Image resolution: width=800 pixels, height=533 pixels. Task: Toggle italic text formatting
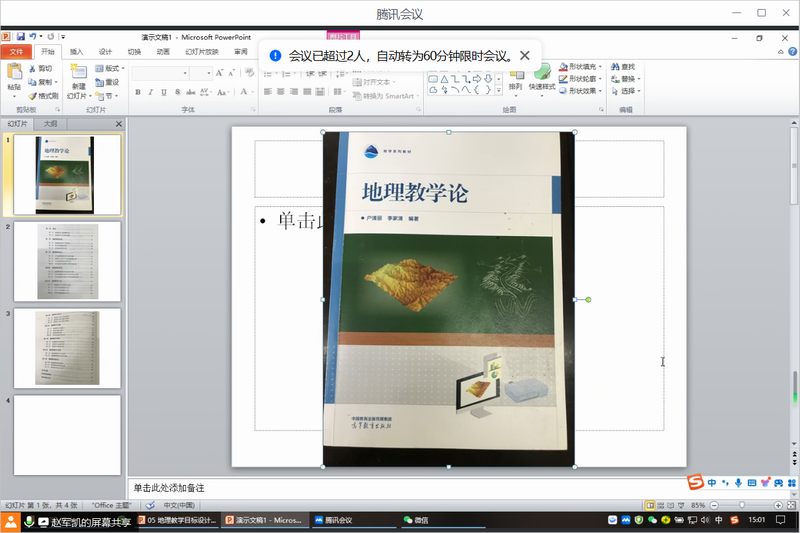click(x=150, y=92)
